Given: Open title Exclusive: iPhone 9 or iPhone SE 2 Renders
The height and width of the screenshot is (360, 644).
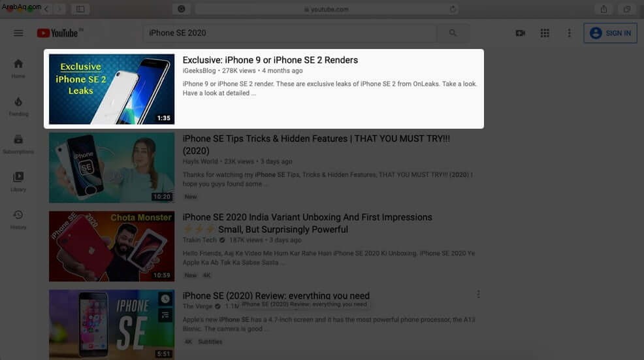Looking at the screenshot, I should click(270, 60).
